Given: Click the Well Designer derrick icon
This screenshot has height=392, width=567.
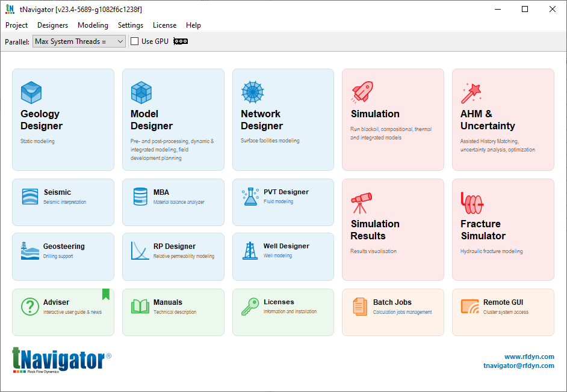Looking at the screenshot, I should pyautogui.click(x=250, y=250).
